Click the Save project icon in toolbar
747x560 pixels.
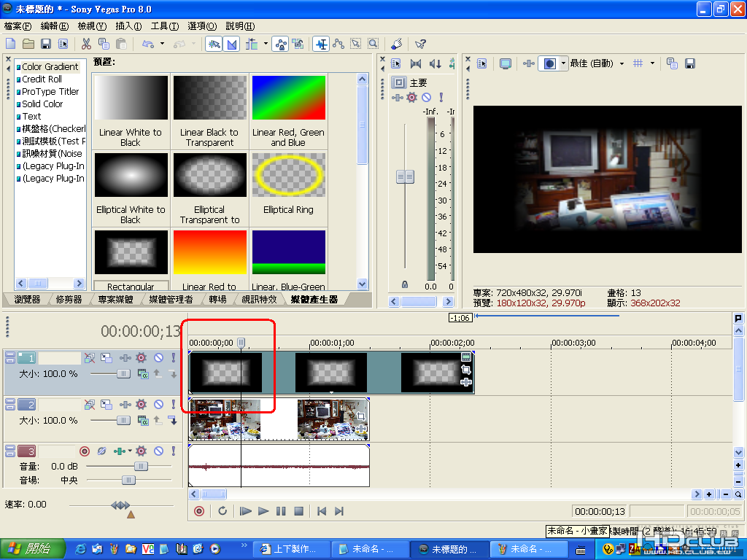tap(46, 44)
